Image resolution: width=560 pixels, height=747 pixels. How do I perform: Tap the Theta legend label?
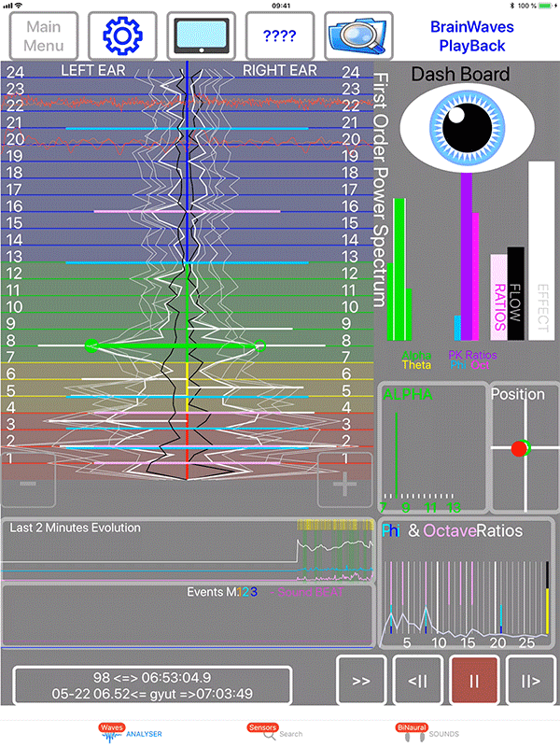click(416, 365)
